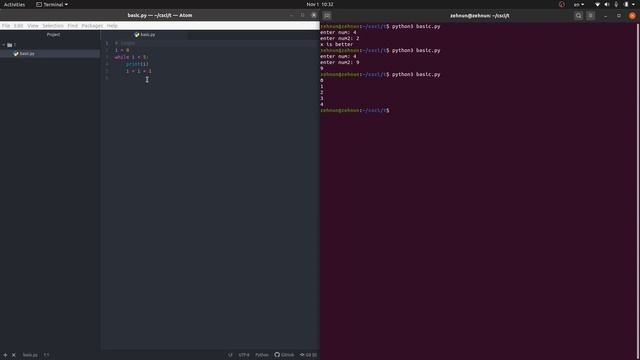Click the Atom window title bar
Screen dimensions: 640x360
point(160,16)
